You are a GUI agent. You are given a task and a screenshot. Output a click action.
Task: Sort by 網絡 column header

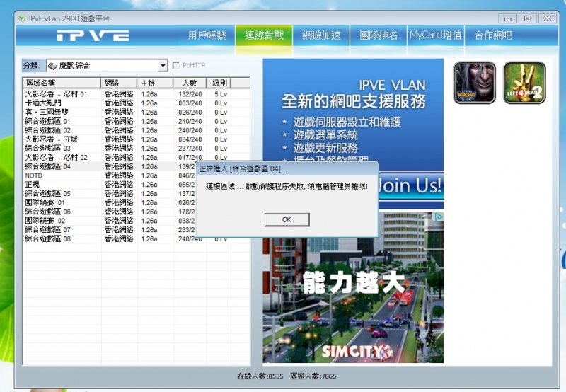[119, 83]
